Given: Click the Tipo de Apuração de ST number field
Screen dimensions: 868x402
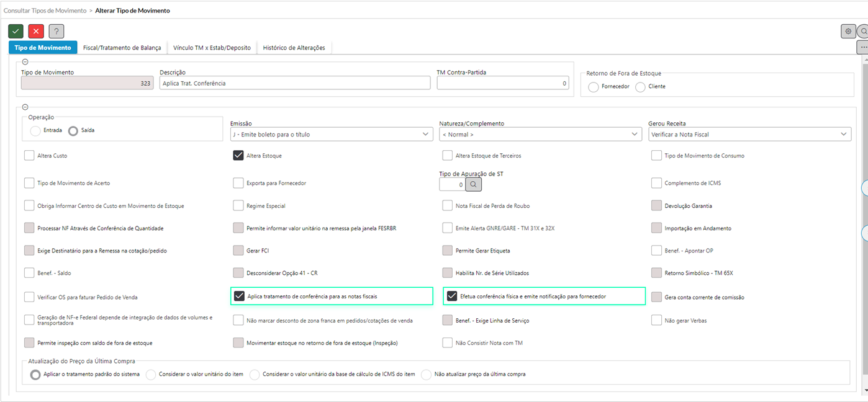Looking at the screenshot, I should [452, 184].
